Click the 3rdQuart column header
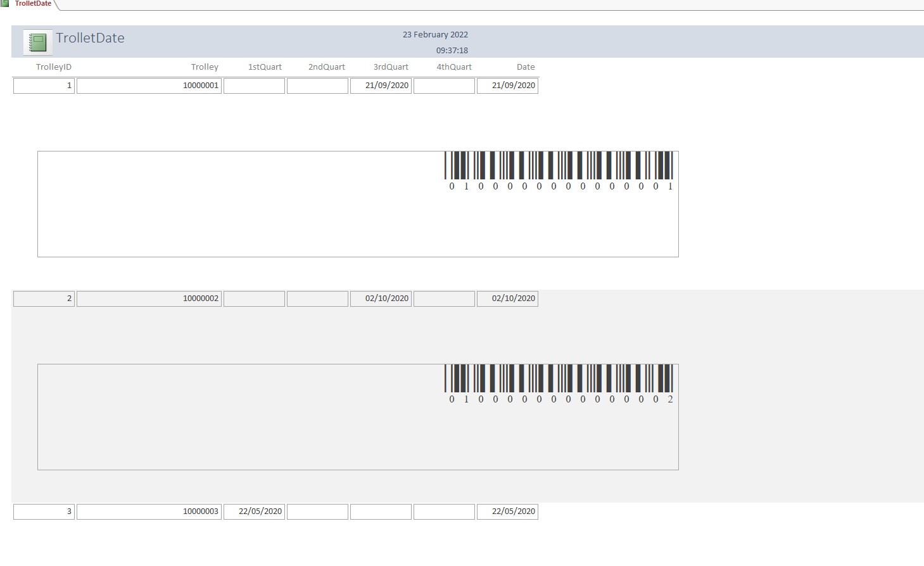The width and height of the screenshot is (924, 566). (391, 67)
